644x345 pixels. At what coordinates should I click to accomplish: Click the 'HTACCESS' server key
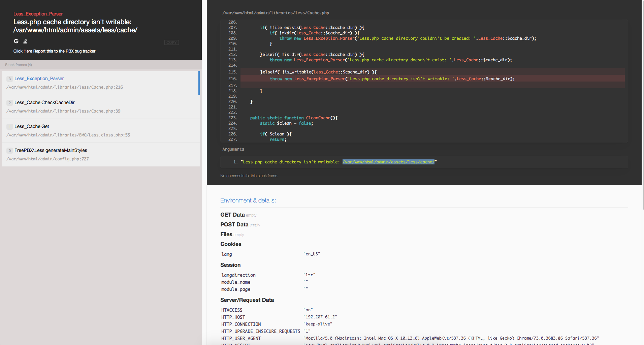coord(232,310)
